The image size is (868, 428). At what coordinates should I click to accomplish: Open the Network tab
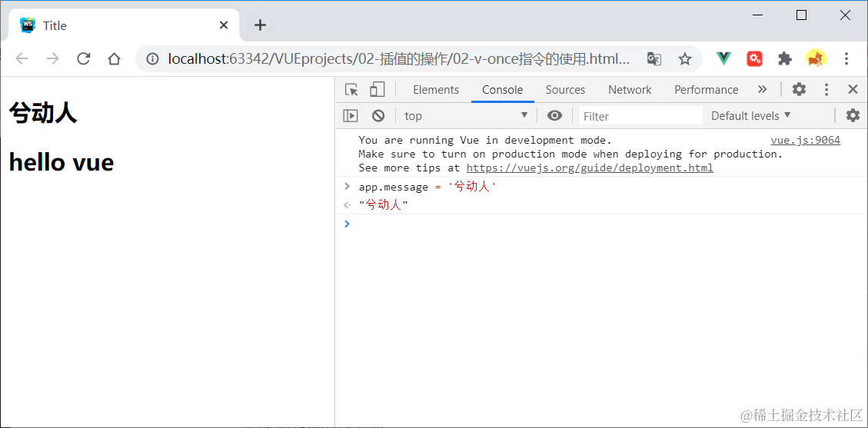630,90
